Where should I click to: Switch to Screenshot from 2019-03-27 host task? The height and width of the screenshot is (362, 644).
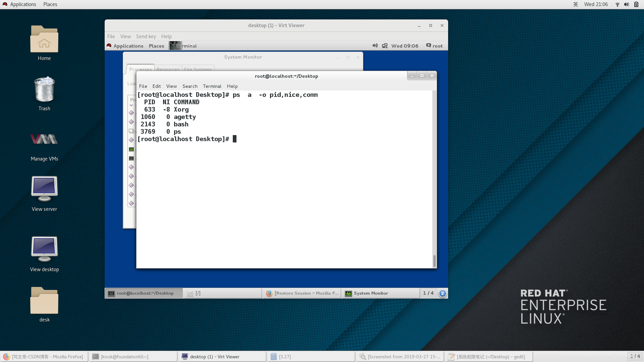(x=400, y=357)
